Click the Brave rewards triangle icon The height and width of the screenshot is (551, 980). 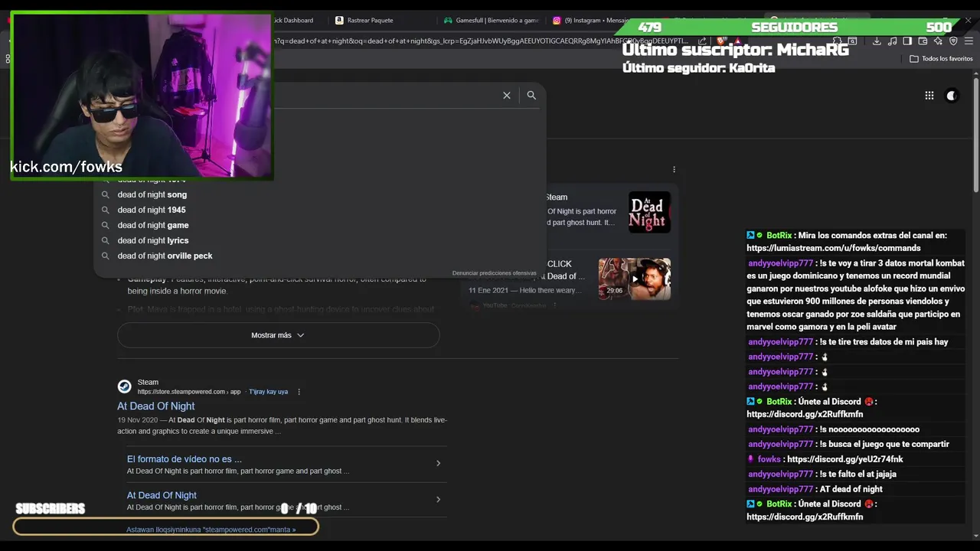[737, 41]
